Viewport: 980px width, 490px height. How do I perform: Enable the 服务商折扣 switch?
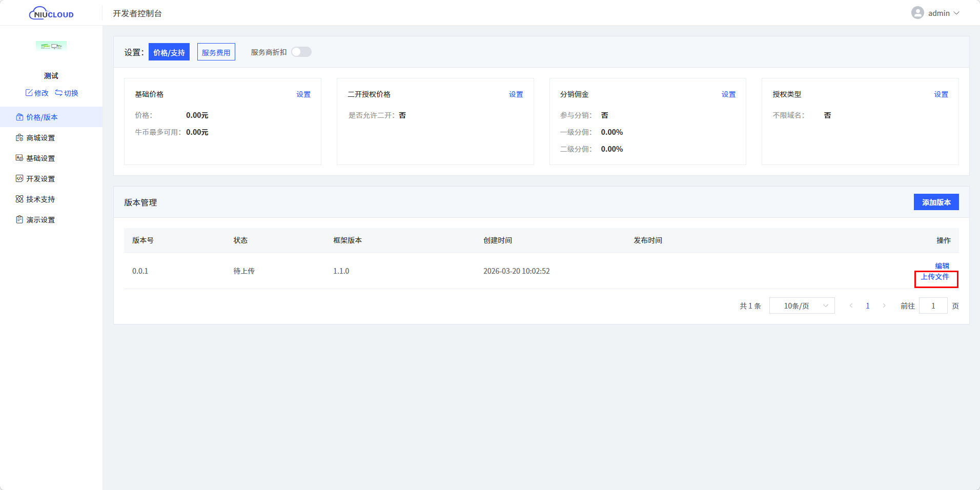click(x=301, y=52)
